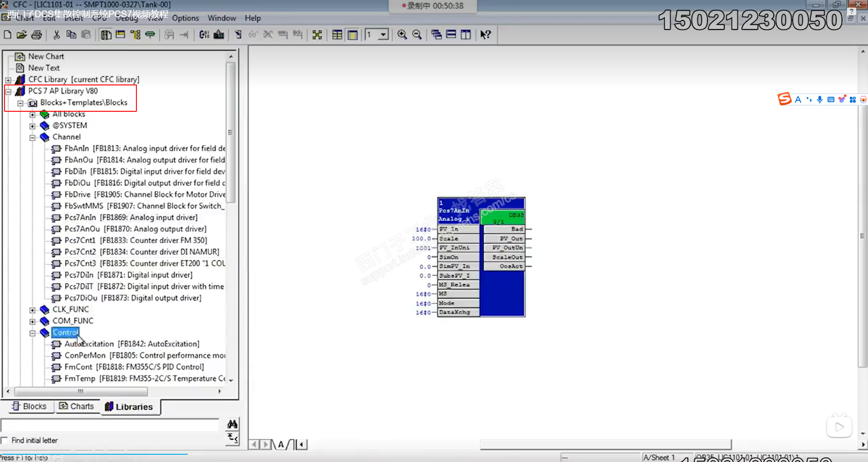Click the close-folders icon below binoculars
The image size is (868, 462).
click(x=232, y=438)
